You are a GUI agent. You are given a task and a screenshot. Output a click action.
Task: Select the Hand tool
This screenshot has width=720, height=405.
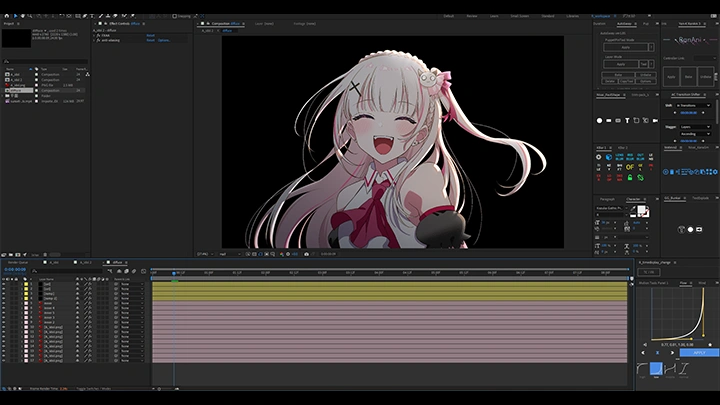point(22,16)
